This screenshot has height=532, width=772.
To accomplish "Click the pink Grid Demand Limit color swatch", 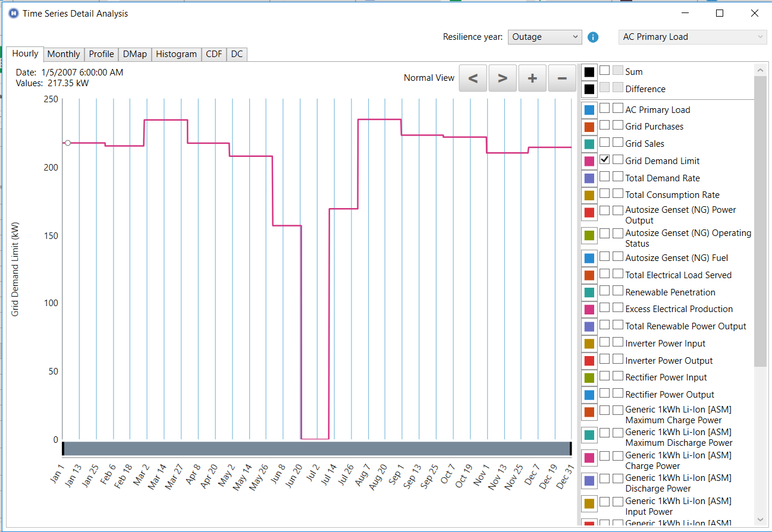I will point(589,160).
